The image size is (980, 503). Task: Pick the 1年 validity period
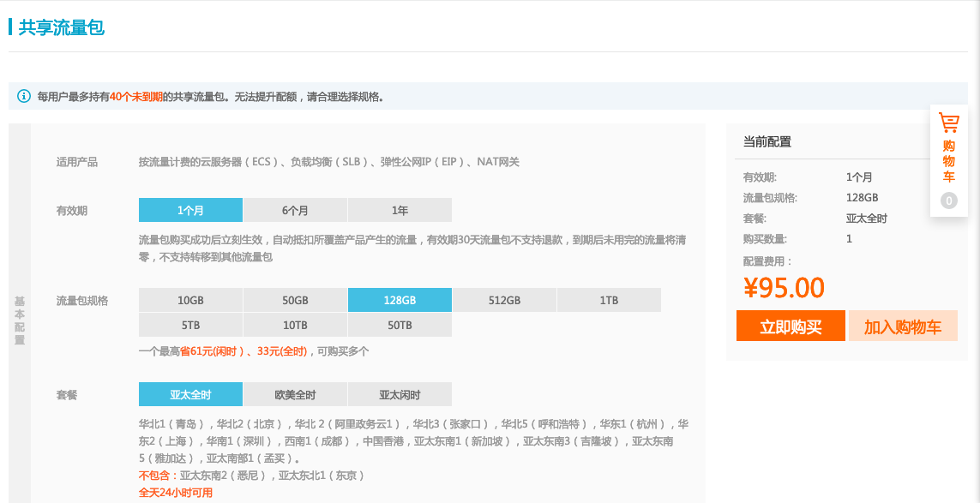tap(400, 210)
